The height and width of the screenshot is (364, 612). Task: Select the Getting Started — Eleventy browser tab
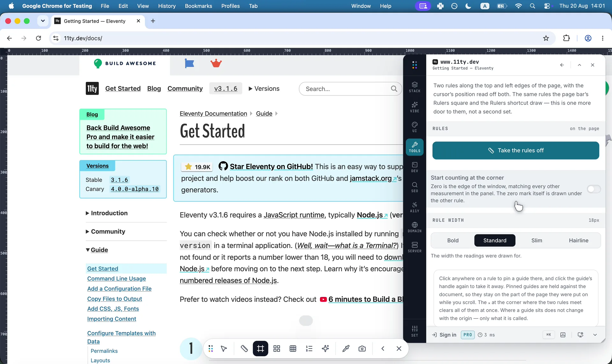pyautogui.click(x=98, y=21)
